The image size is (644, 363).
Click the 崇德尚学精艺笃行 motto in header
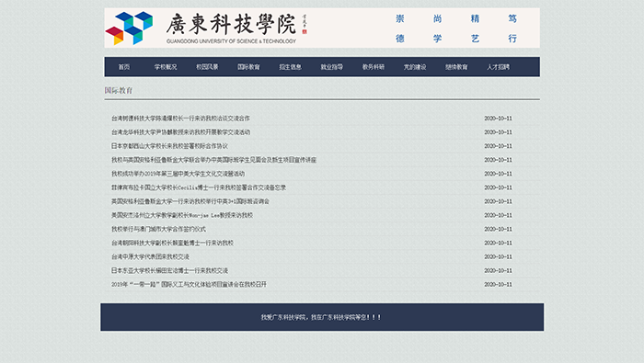click(x=456, y=28)
